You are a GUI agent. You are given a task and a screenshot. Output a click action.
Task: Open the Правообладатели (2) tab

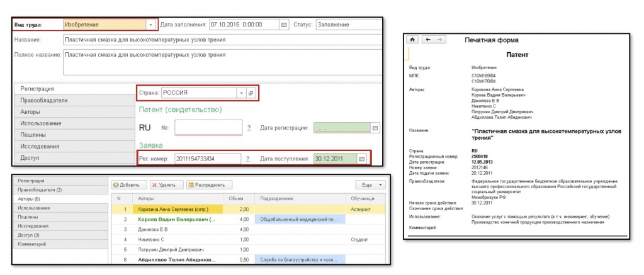61,189
